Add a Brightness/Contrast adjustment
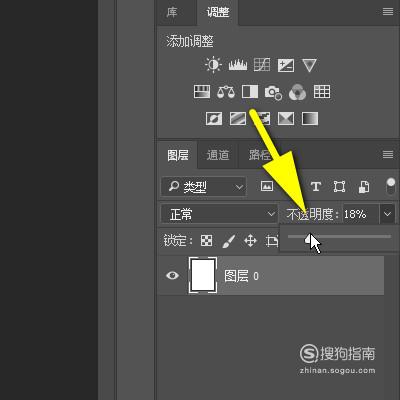 pos(213,65)
